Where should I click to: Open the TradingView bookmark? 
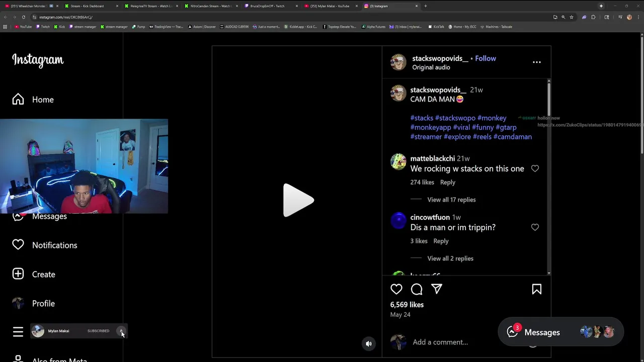pos(166,27)
